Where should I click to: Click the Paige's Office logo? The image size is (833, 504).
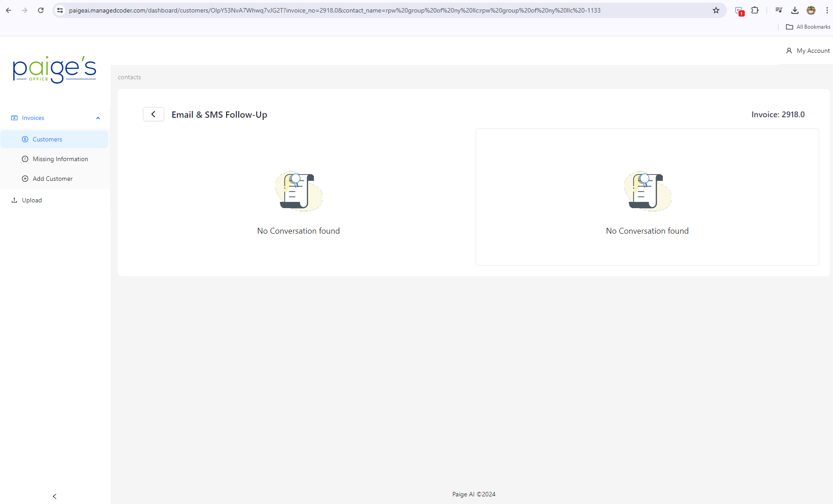[x=55, y=69]
